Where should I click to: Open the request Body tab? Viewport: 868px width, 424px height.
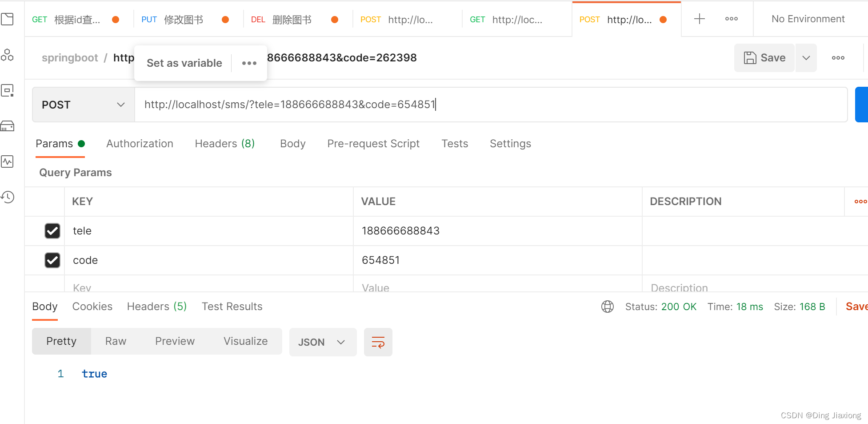293,144
